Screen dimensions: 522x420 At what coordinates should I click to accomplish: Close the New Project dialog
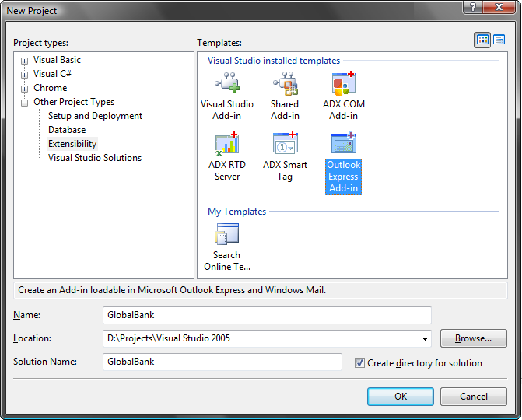pyautogui.click(x=499, y=7)
